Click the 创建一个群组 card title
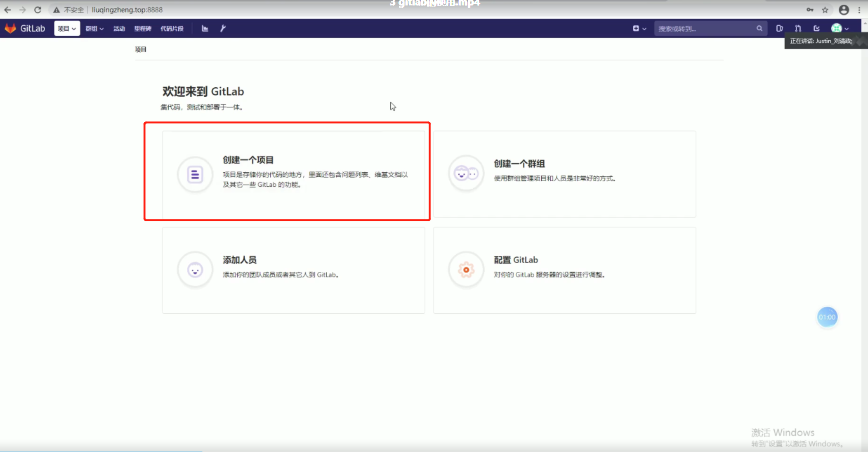Image resolution: width=868 pixels, height=452 pixels. (519, 164)
